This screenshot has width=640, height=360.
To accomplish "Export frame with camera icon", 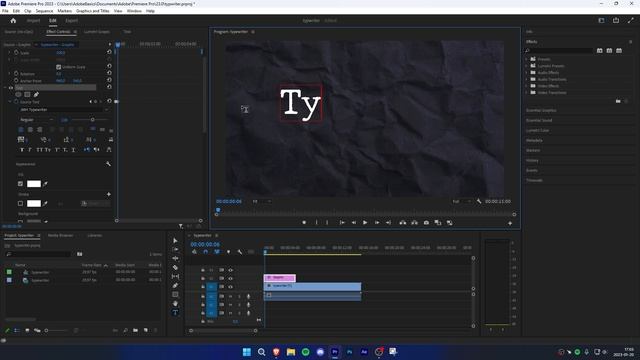I will tap(426, 223).
